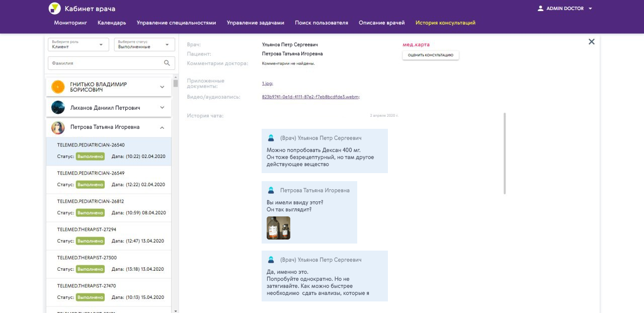The width and height of the screenshot is (644, 313).
Task: Click the ADMIN DOCTOR user profile icon
Action: pyautogui.click(x=541, y=9)
